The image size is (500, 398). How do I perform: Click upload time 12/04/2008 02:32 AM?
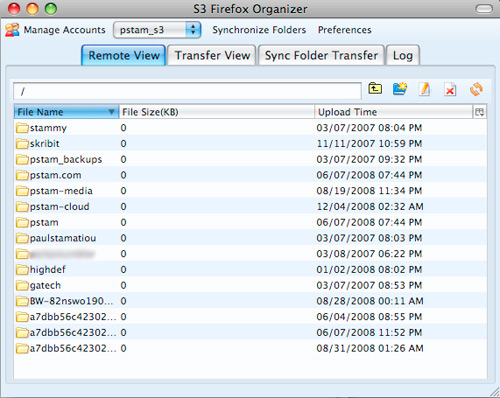[370, 207]
